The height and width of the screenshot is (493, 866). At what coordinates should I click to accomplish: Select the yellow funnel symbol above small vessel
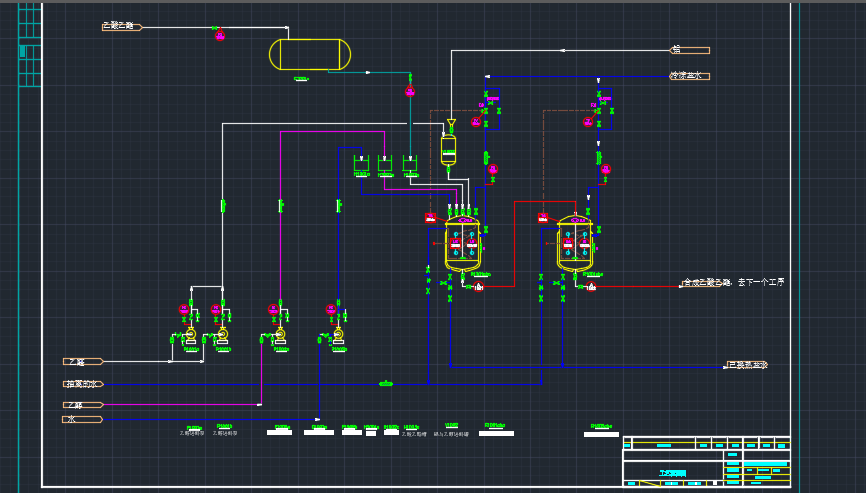[x=451, y=124]
